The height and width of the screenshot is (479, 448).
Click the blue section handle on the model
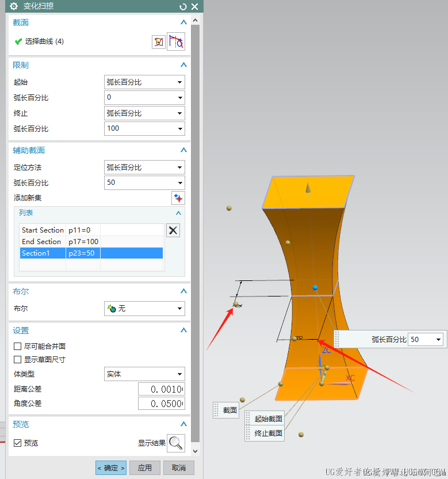(x=315, y=287)
